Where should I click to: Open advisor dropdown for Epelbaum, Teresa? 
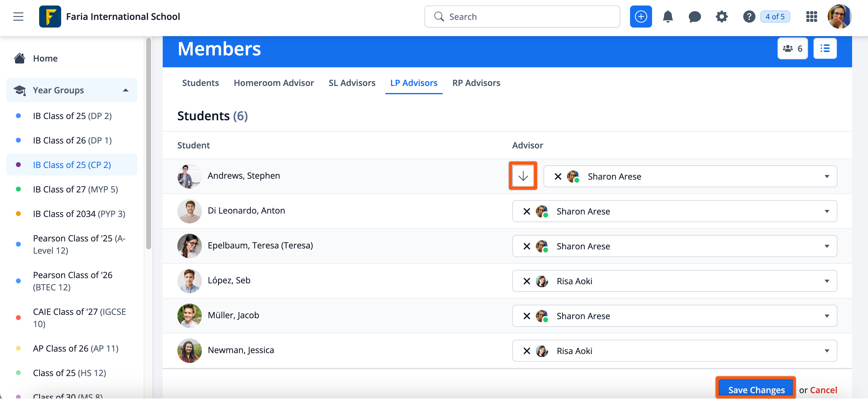(826, 246)
